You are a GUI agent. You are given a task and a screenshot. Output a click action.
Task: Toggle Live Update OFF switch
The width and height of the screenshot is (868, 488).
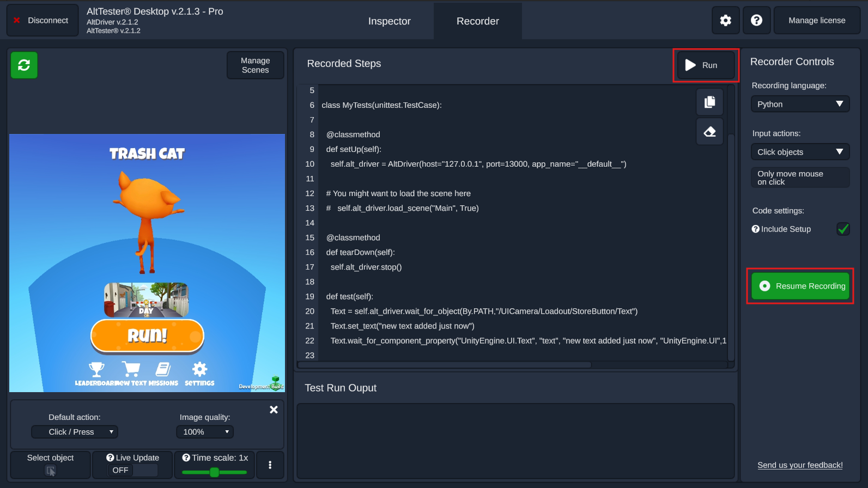pyautogui.click(x=132, y=470)
